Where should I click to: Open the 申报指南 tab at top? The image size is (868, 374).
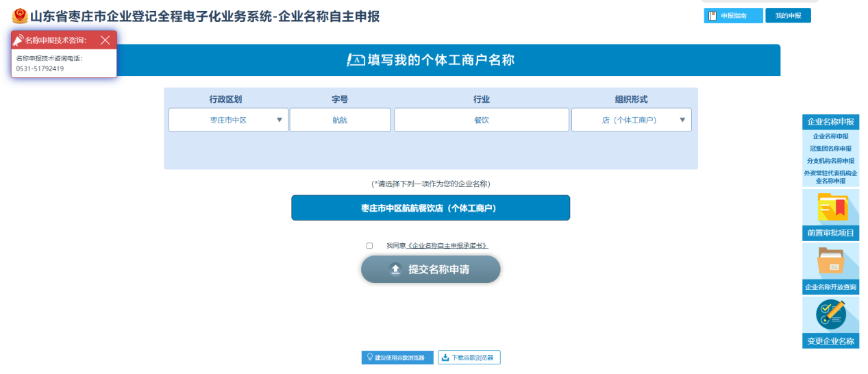(733, 16)
